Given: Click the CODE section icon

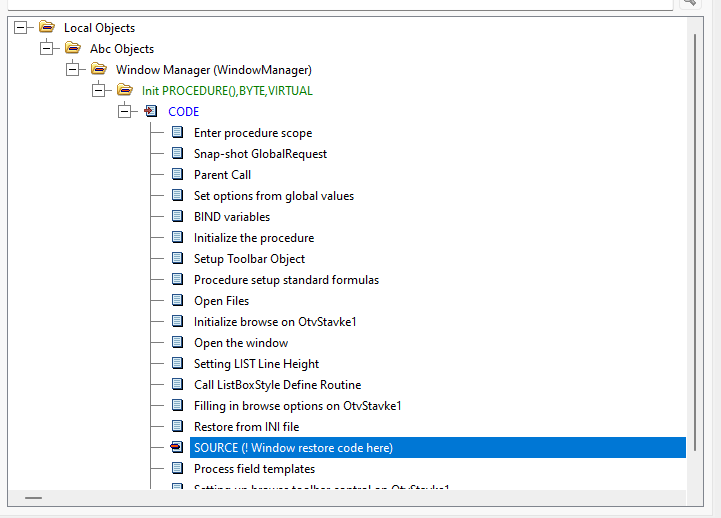Looking at the screenshot, I should click(151, 112).
